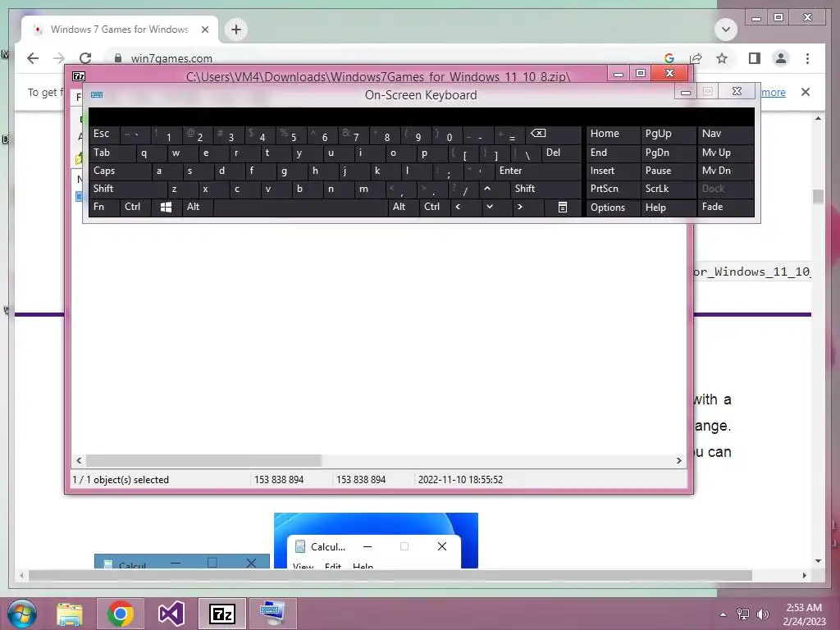Click the browser page vertical scrollbar thumb
Screen dimensions: 840x630
pyautogui.click(x=818, y=197)
